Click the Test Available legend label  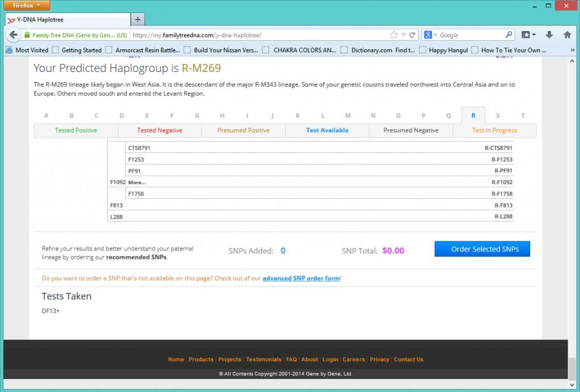tap(327, 130)
